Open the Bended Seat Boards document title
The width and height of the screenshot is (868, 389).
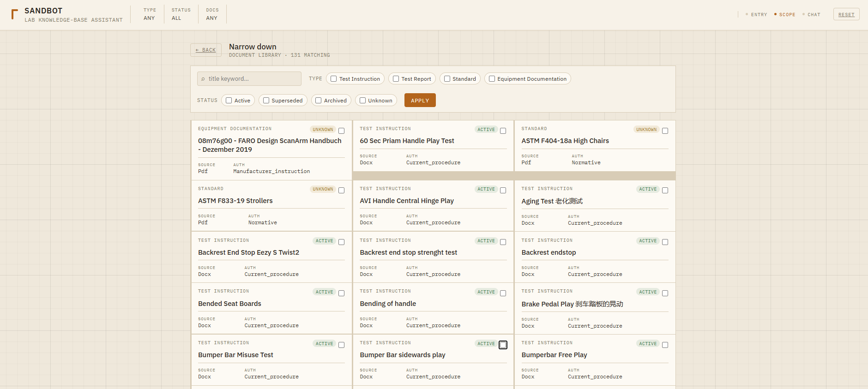click(229, 304)
